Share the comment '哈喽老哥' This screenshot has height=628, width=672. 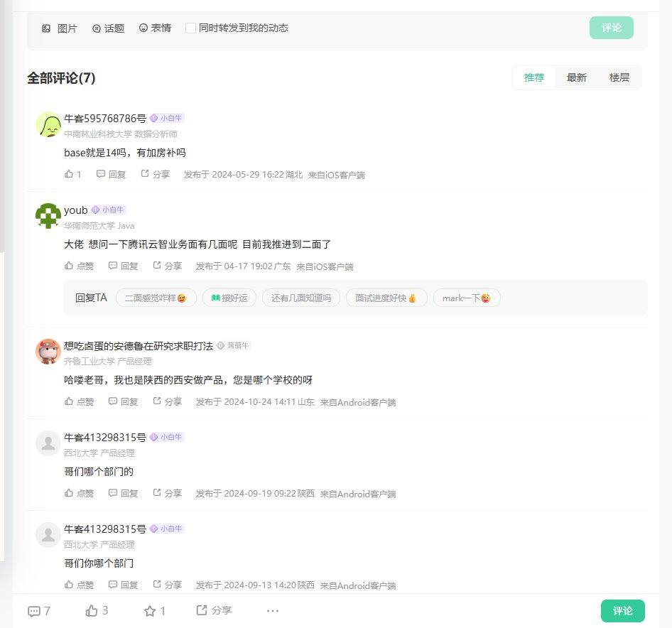pos(168,401)
